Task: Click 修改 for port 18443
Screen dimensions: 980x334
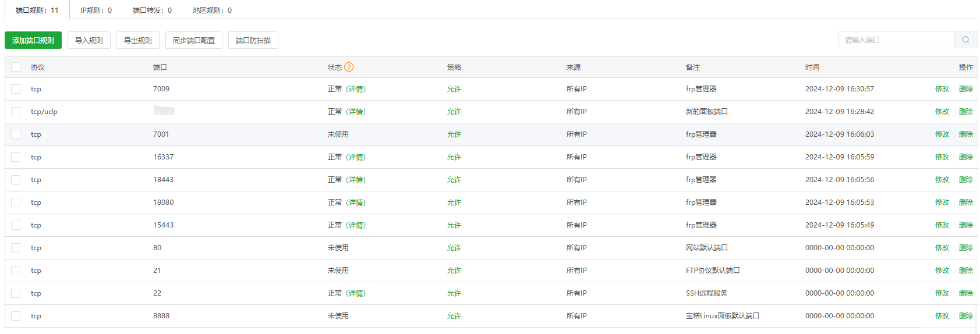Action: [x=942, y=180]
